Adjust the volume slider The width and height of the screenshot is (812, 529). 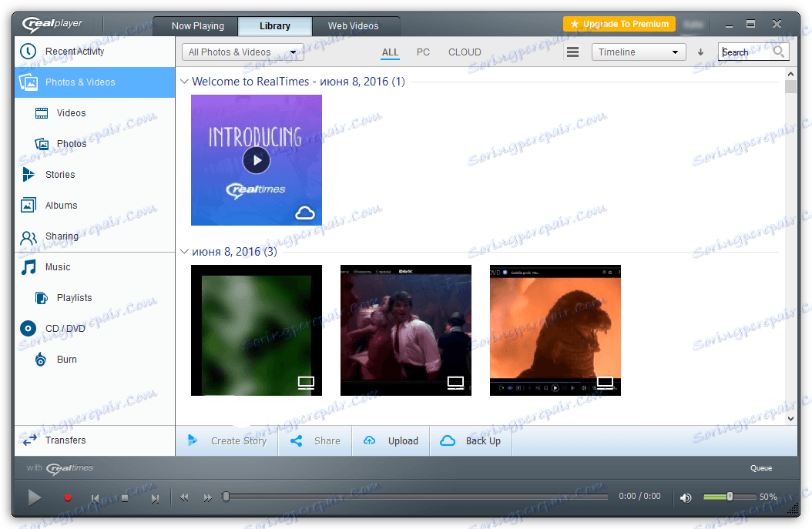click(x=728, y=497)
